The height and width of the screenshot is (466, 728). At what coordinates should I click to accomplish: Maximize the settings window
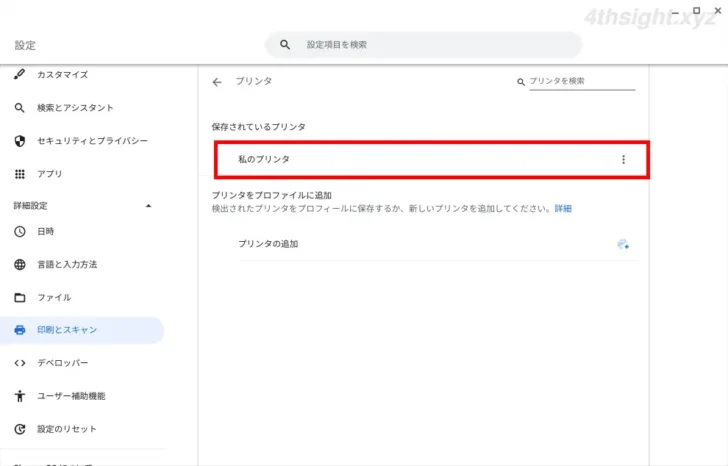(x=696, y=10)
